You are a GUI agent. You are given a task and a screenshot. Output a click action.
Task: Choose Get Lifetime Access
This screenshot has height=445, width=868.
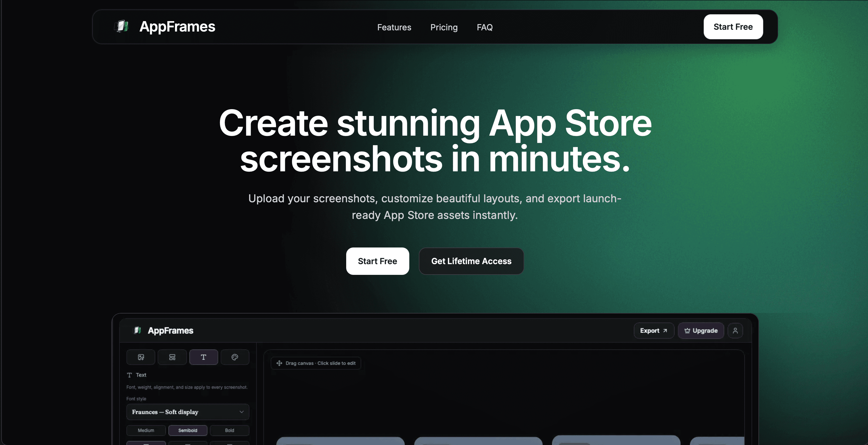coord(471,261)
